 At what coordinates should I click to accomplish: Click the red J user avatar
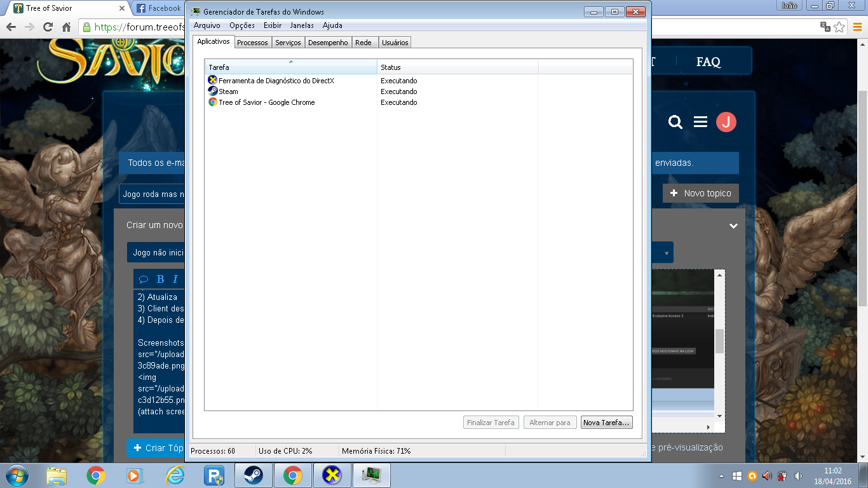click(x=726, y=122)
